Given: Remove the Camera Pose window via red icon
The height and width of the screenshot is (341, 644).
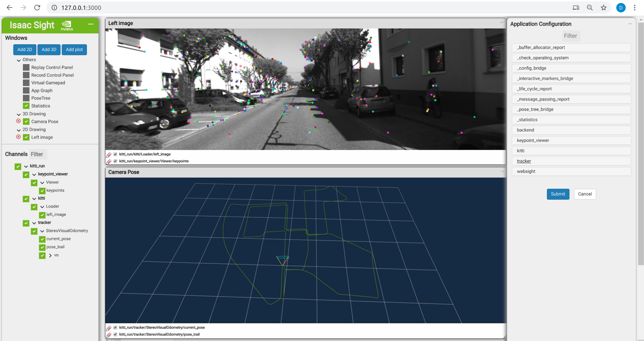Looking at the screenshot, I should pos(18,121).
